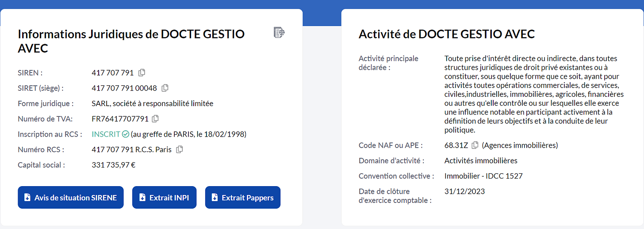
Task: Select the text 417 707 791 R.C.S. Paris
Action: (131, 149)
